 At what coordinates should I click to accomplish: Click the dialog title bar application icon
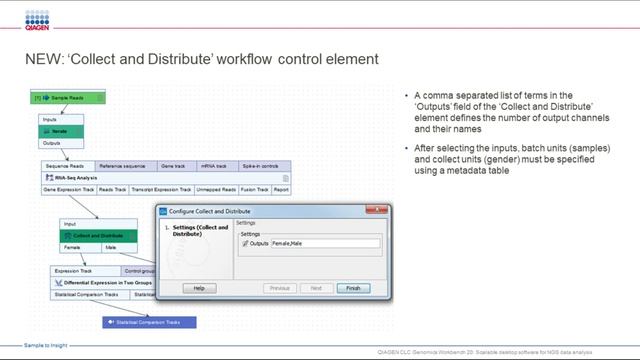click(x=163, y=211)
